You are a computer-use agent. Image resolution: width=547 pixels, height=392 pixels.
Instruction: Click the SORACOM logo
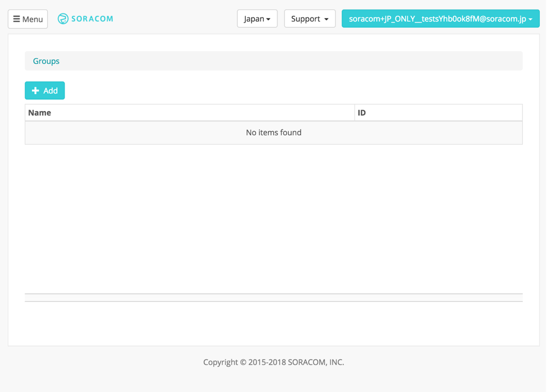click(85, 19)
